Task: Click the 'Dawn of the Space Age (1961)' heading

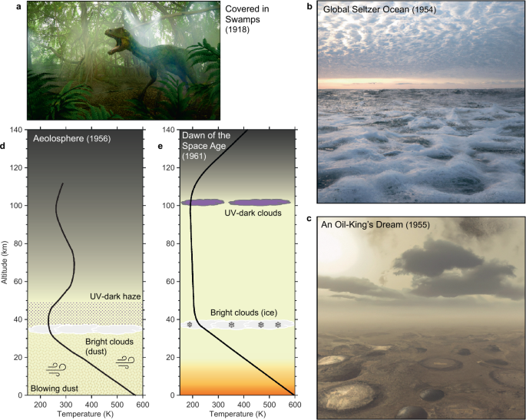Action: point(206,146)
